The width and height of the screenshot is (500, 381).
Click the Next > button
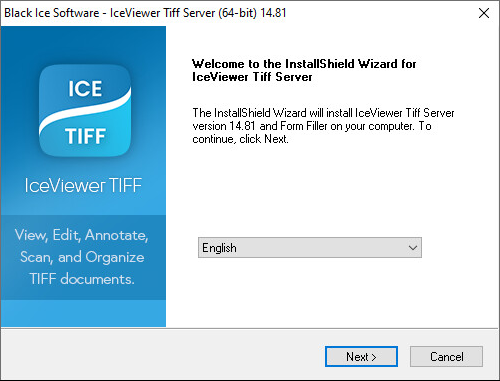pos(361,356)
